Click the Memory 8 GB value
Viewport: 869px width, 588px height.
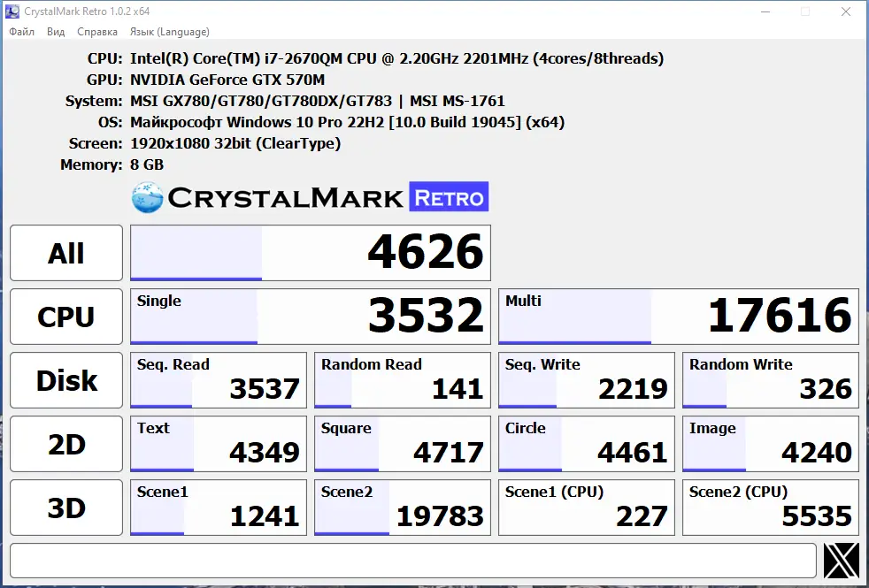click(x=147, y=164)
